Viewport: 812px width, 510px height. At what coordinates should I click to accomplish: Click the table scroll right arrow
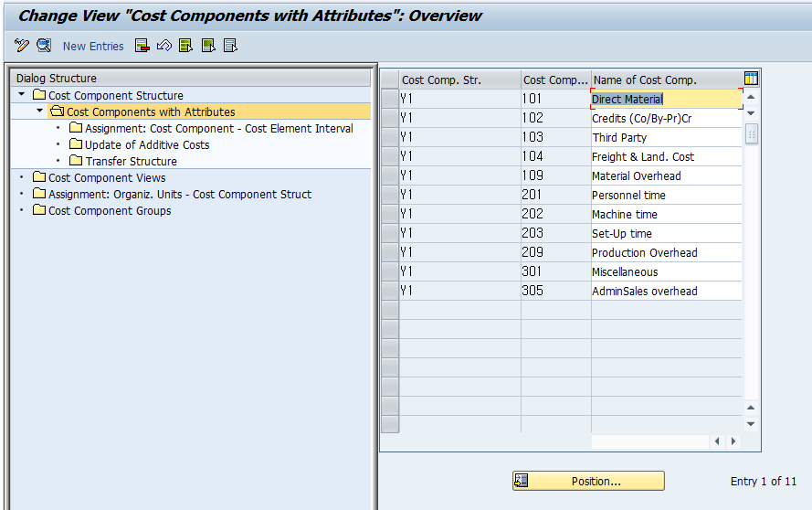click(x=733, y=441)
